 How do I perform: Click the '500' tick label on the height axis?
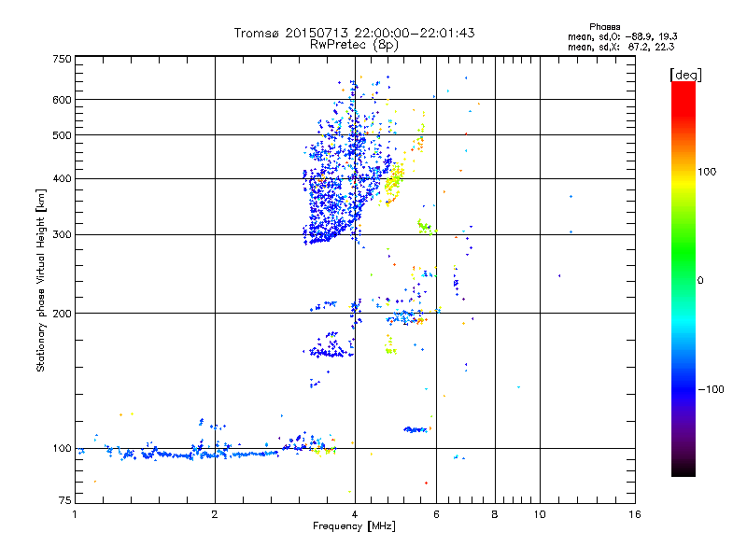62,135
